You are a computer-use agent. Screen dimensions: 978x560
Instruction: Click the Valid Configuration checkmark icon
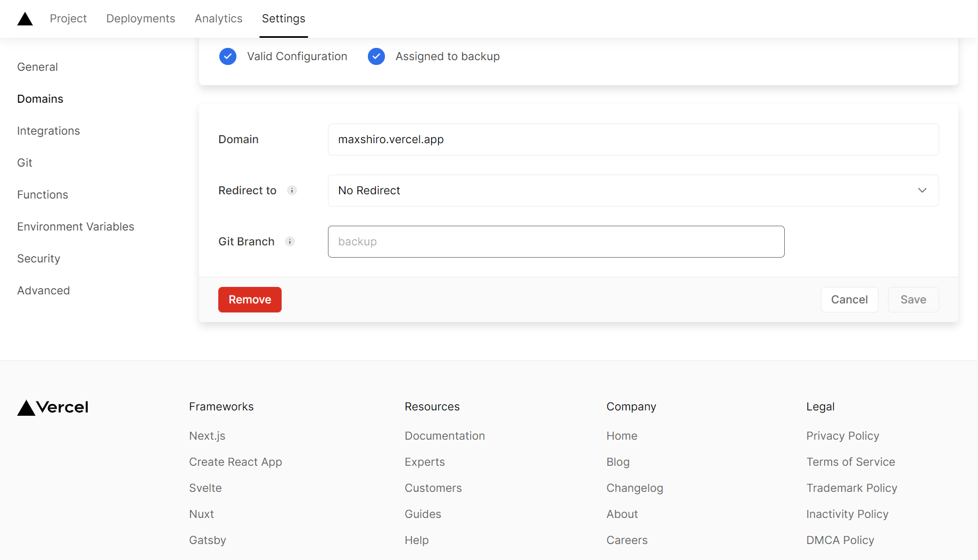(228, 56)
